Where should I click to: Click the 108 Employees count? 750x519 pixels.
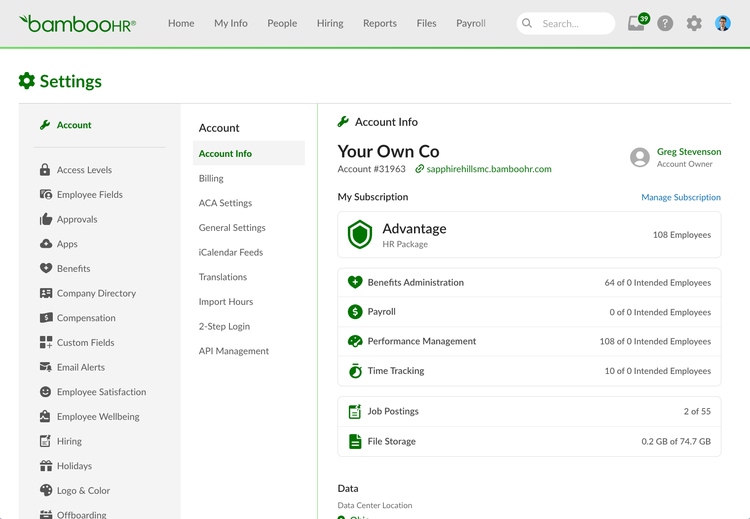[x=682, y=235]
